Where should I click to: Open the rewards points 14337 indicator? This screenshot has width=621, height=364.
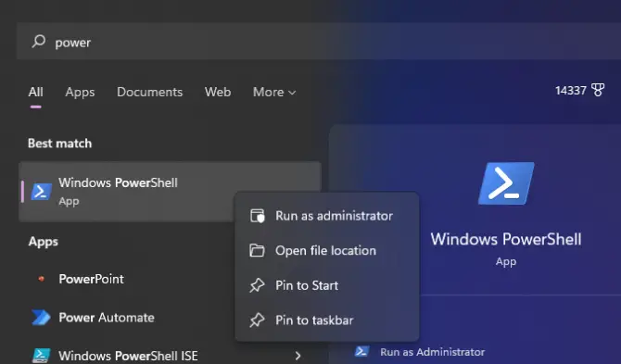[x=580, y=90]
